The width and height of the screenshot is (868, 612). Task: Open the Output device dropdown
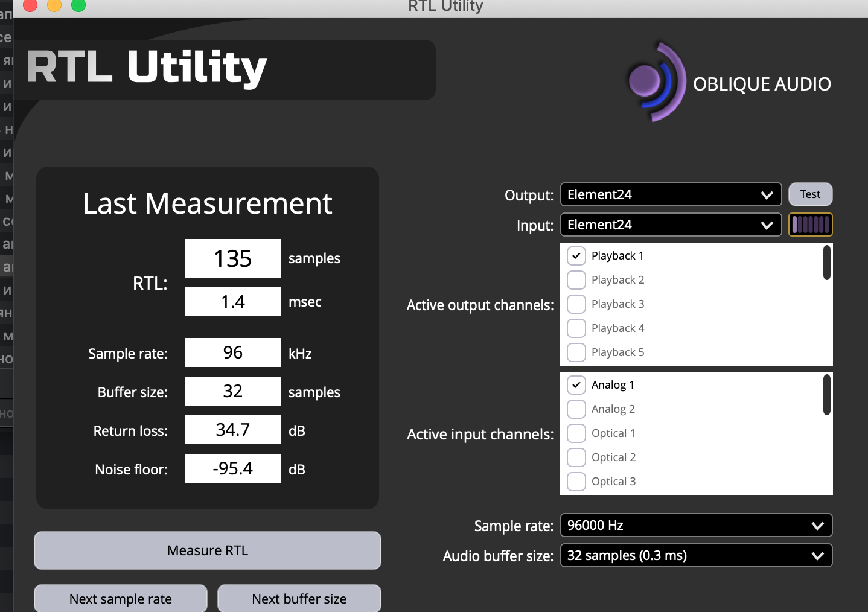click(671, 194)
